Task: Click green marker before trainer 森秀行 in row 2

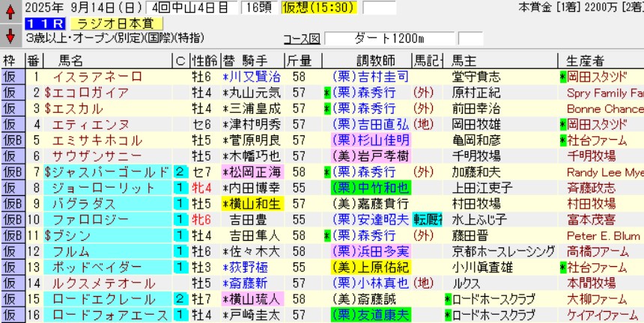Action: [x=327, y=93]
